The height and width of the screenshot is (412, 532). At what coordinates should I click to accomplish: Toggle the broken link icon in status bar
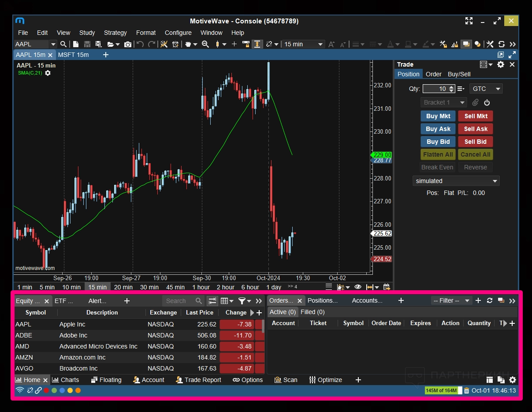click(x=30, y=390)
